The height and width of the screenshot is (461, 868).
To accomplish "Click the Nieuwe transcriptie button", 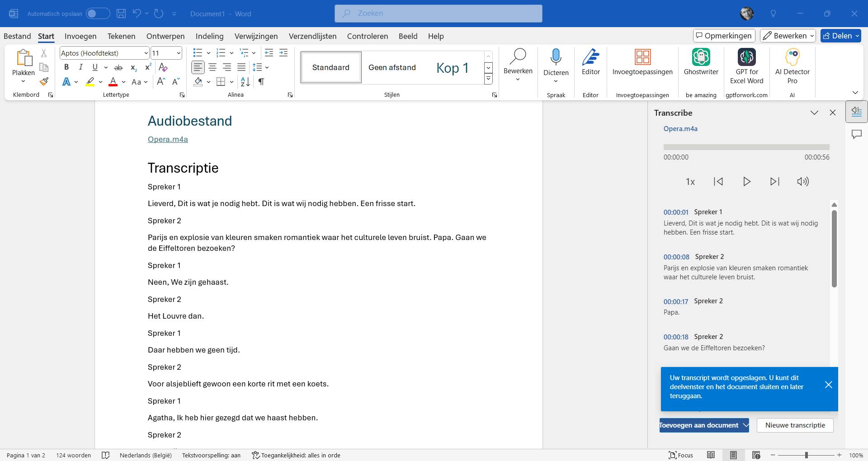I will 795,425.
